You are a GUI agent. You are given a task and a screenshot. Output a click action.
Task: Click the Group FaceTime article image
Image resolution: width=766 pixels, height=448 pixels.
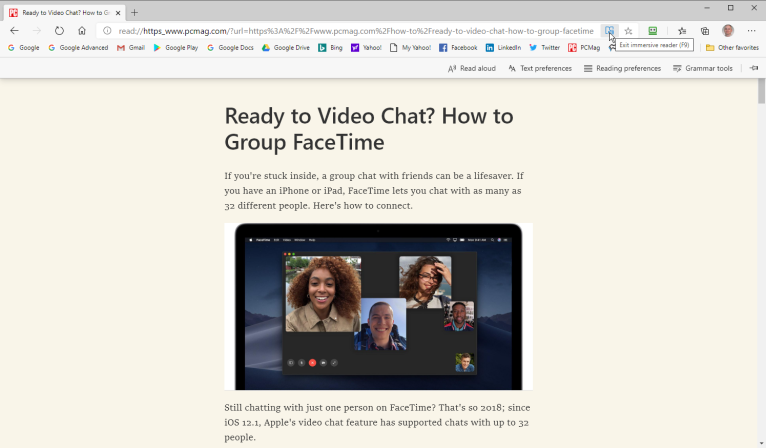pos(379,306)
